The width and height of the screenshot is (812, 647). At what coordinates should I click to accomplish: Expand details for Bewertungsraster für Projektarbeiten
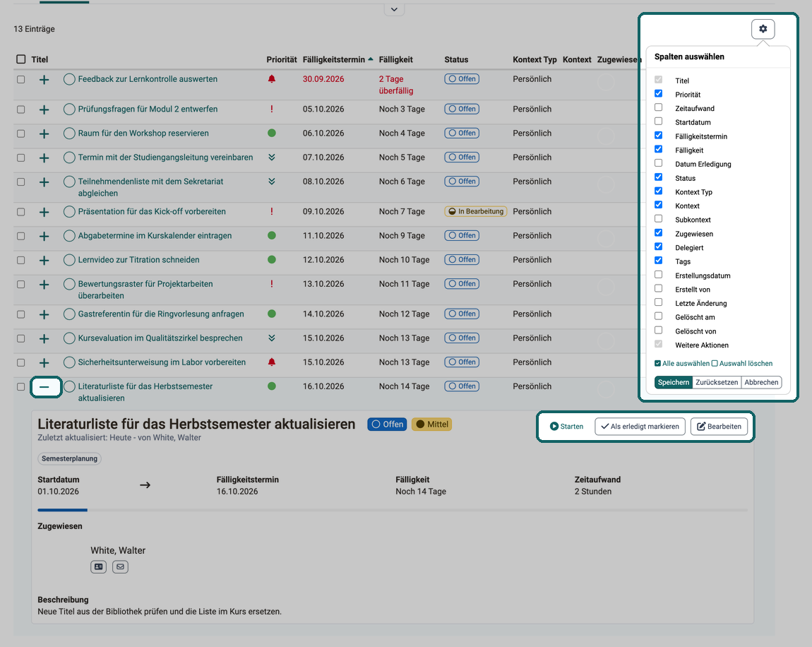pos(44,285)
